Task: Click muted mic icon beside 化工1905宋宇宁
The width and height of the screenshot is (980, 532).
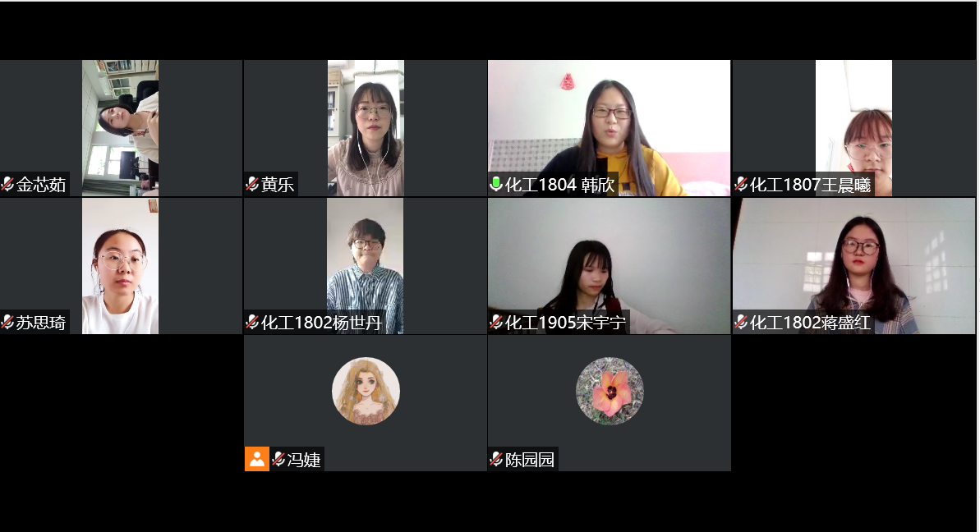Action: pyautogui.click(x=496, y=322)
